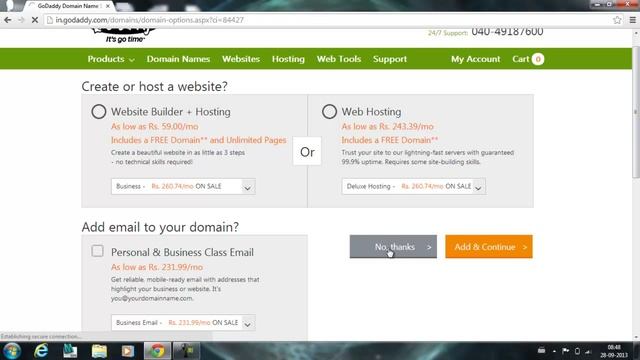Open the Hosting menu item
Image resolution: width=640 pixels, height=360 pixels.
click(288, 59)
